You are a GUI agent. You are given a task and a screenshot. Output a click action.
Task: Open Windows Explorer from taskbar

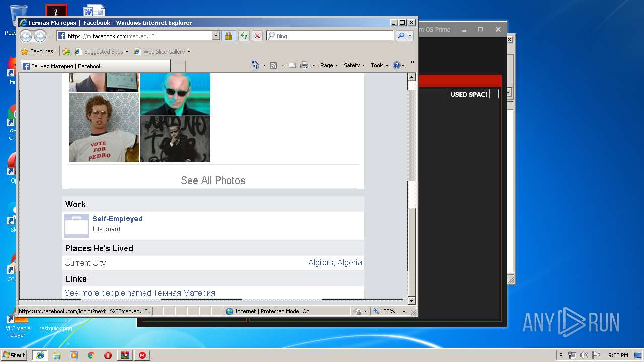pyautogui.click(x=57, y=355)
